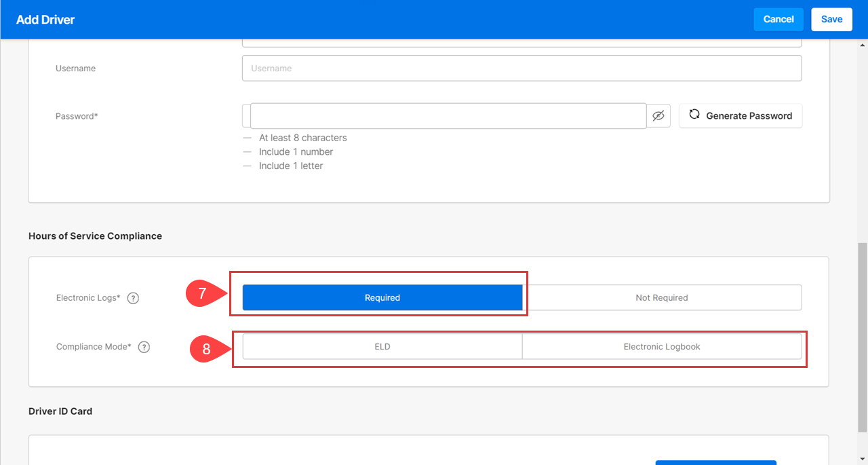Screen dimensions: 868x465
Task: Click the Hours of Service Compliance heading
Action: [95, 236]
